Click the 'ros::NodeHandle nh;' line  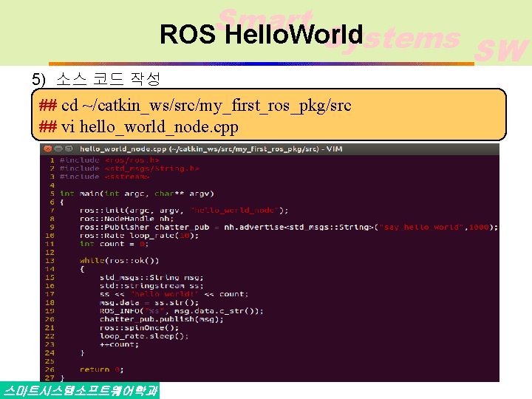[126, 219]
